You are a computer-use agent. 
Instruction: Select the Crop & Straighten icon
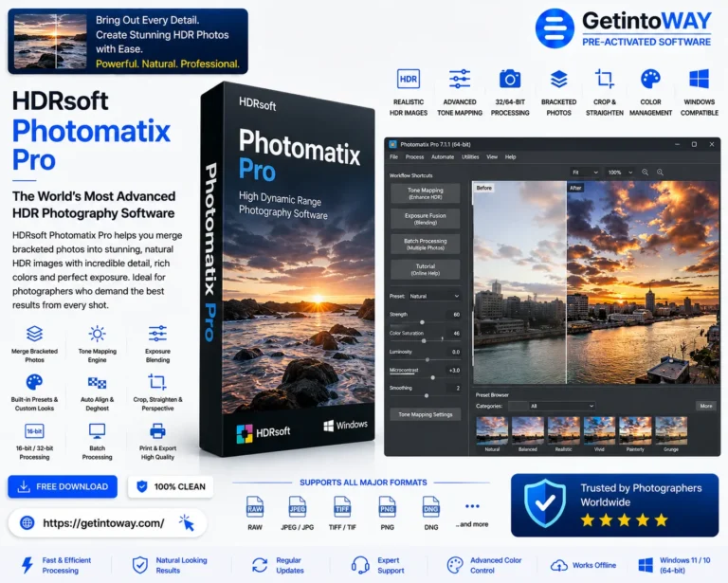pyautogui.click(x=605, y=79)
